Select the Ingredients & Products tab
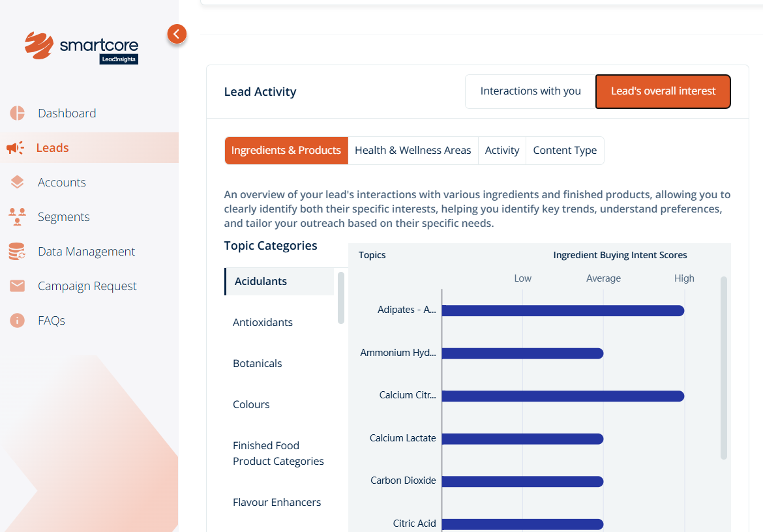This screenshot has width=763, height=532. 286,151
